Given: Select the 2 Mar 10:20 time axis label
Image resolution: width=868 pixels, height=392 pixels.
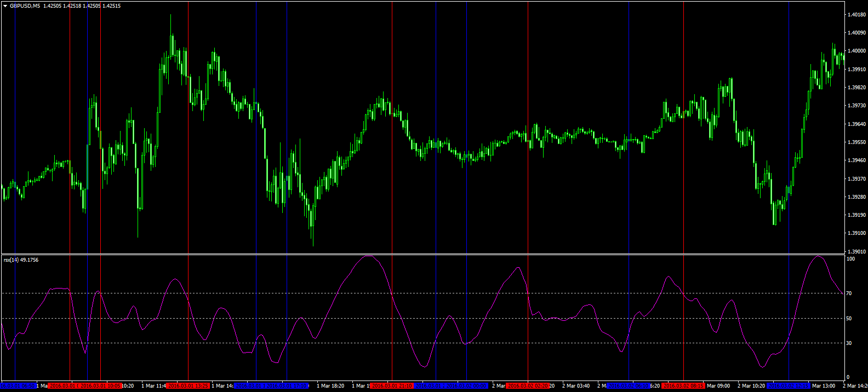Looking at the screenshot, I should pos(751,386).
